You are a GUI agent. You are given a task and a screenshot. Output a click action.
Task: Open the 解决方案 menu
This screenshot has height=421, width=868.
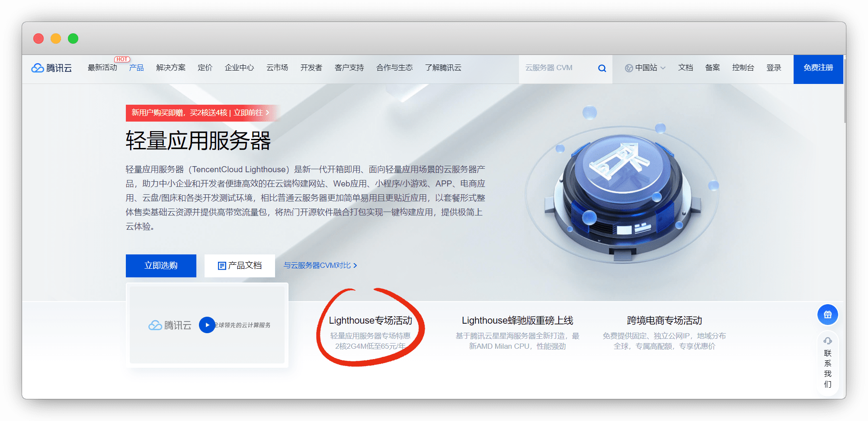170,68
